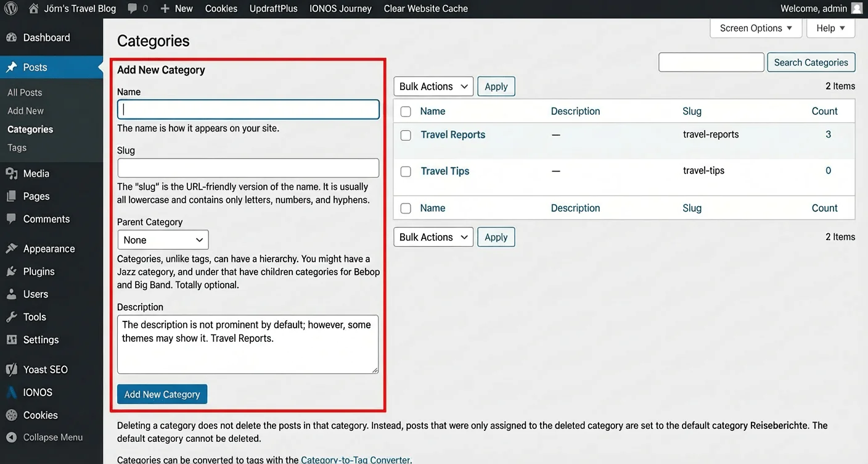This screenshot has width=868, height=464.
Task: Open the Tags submenu item
Action: (x=17, y=148)
